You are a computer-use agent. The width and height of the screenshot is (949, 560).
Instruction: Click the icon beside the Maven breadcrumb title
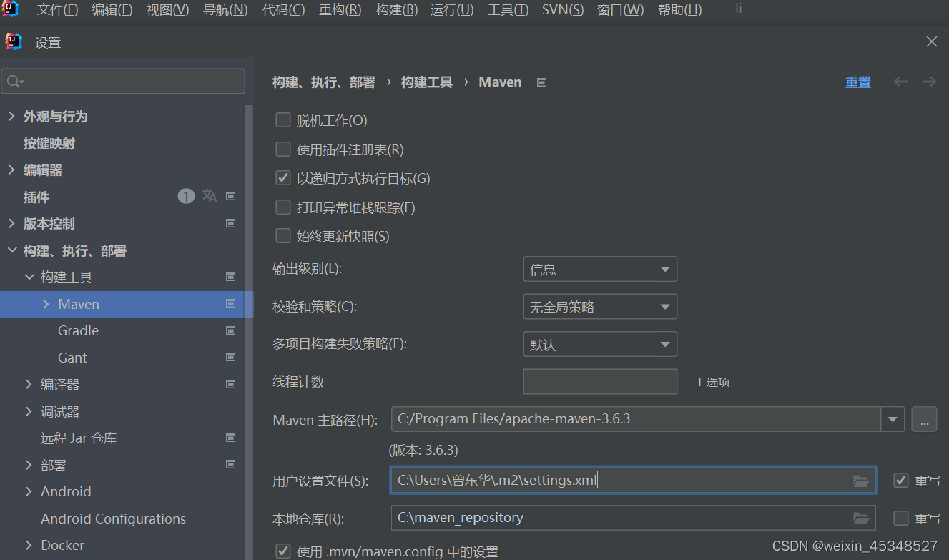(x=541, y=82)
